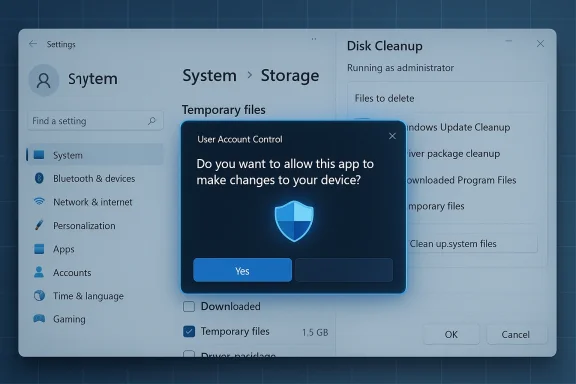Click the Bluetooth icon
The height and width of the screenshot is (384, 576).
point(39,178)
